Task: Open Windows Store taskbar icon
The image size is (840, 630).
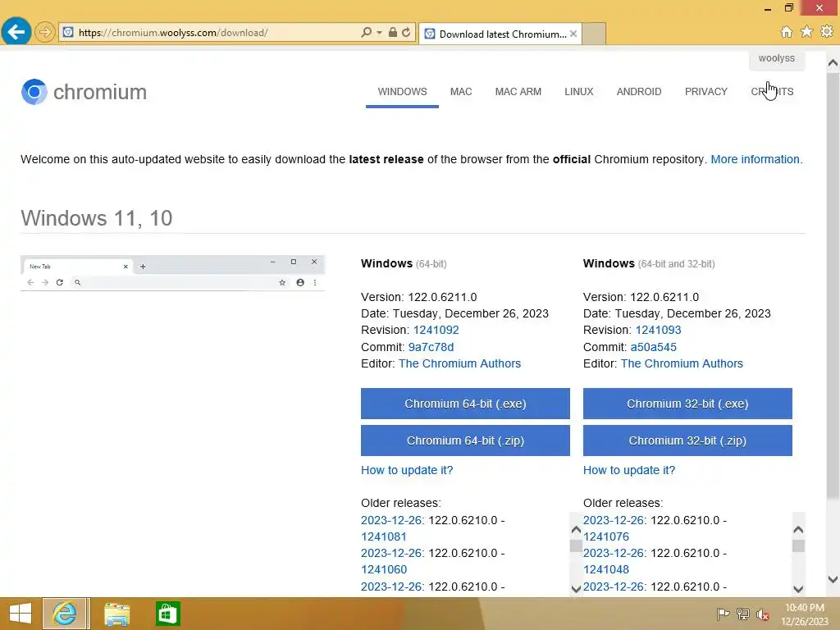Action: point(167,614)
